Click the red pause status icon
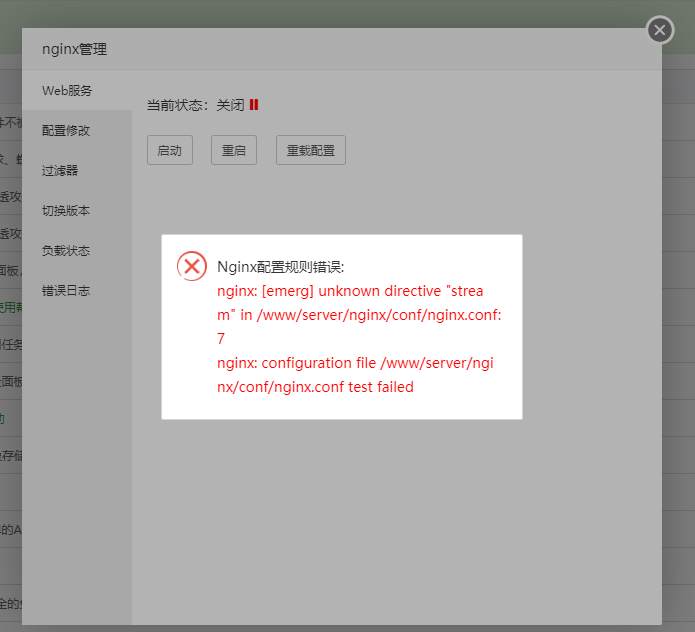Screen dimensions: 695x632 click(254, 105)
